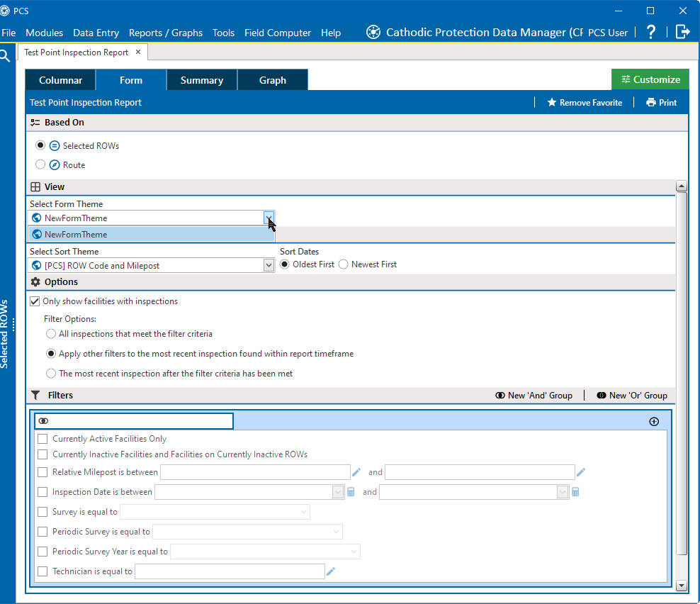Add a new filter using the plus icon
This screenshot has height=604, width=700.
(653, 420)
